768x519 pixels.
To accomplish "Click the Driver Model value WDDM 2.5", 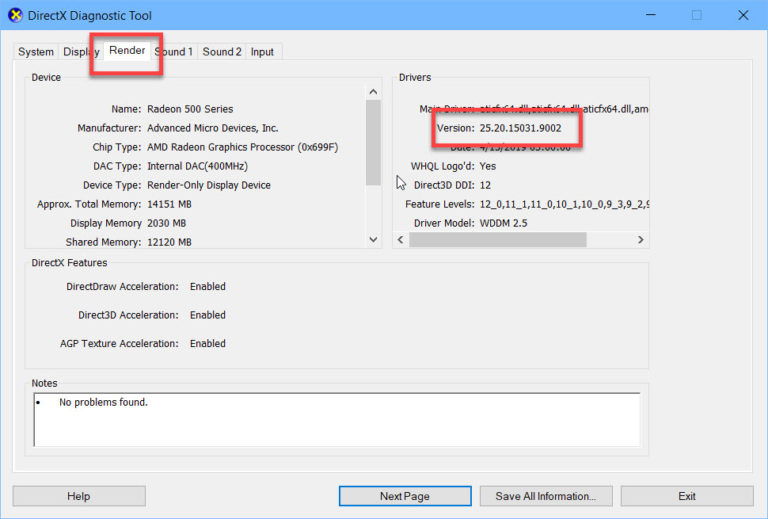I will click(504, 223).
